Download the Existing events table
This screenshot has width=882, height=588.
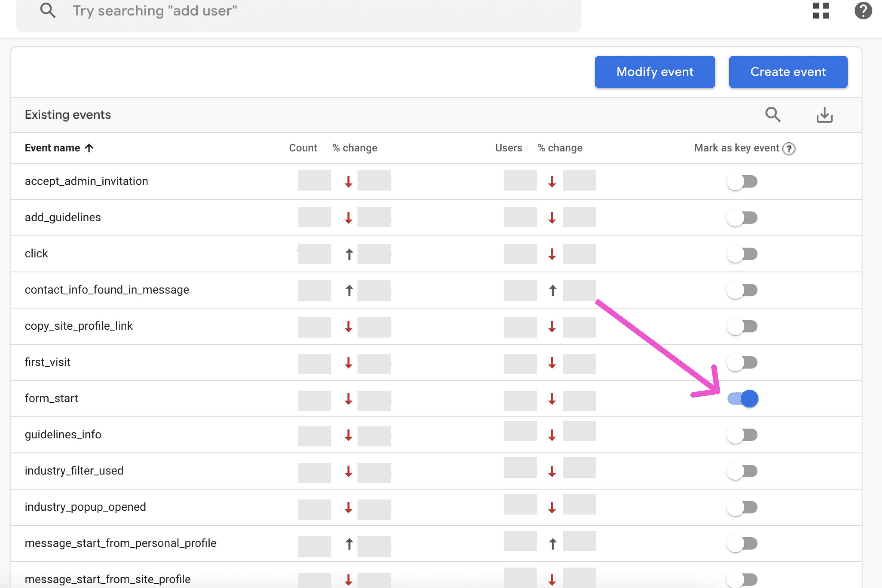tap(824, 115)
